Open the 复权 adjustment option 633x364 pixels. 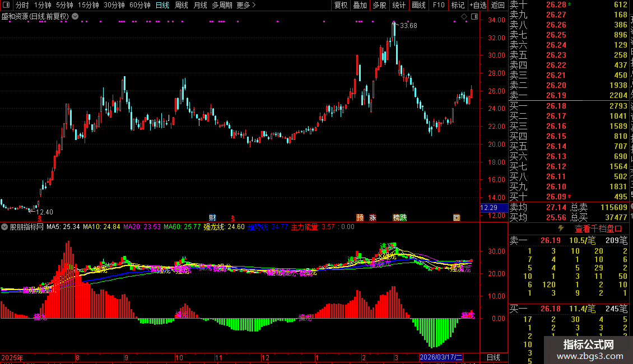pyautogui.click(x=341, y=5)
